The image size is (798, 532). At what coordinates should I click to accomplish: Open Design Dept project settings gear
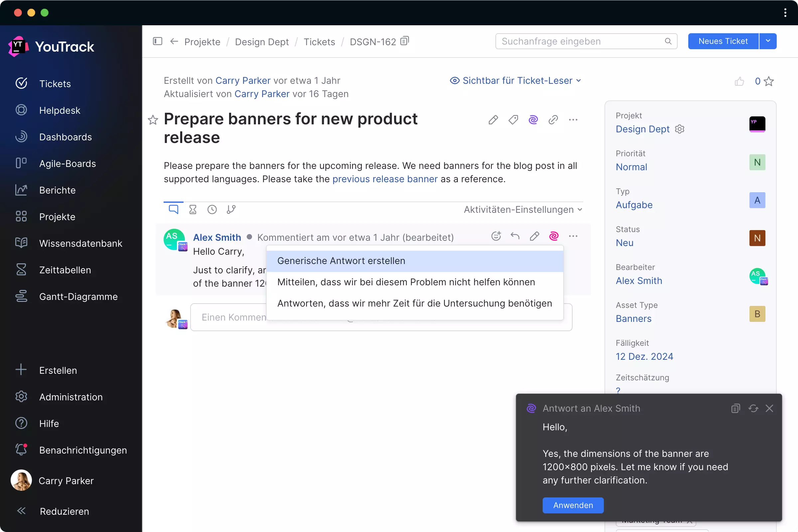(680, 129)
